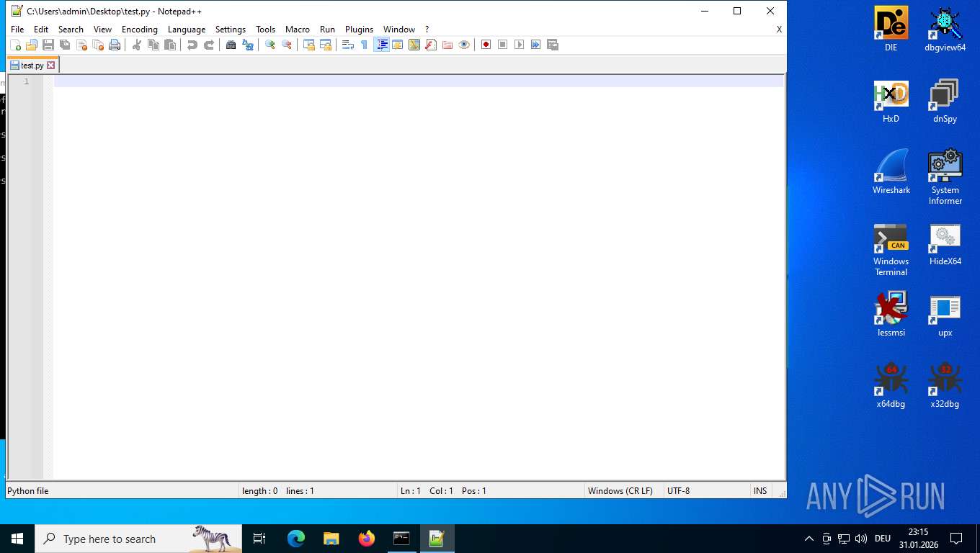Open the Tools menu

[266, 30]
